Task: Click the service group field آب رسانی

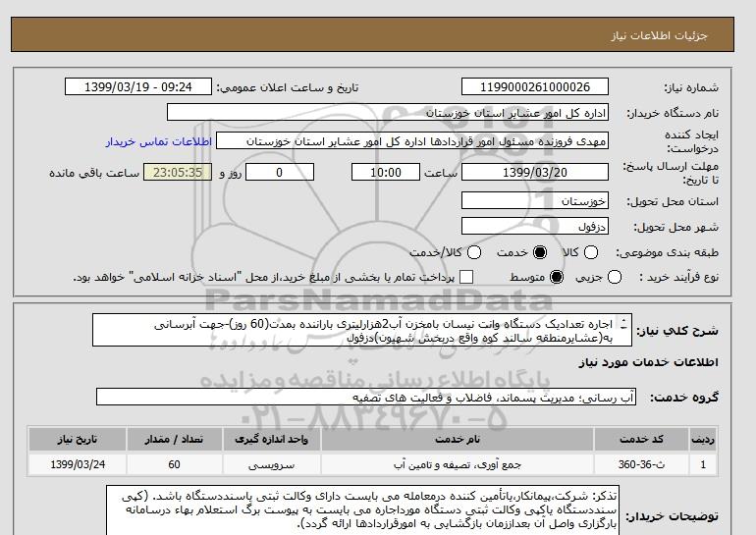Action: (366, 398)
